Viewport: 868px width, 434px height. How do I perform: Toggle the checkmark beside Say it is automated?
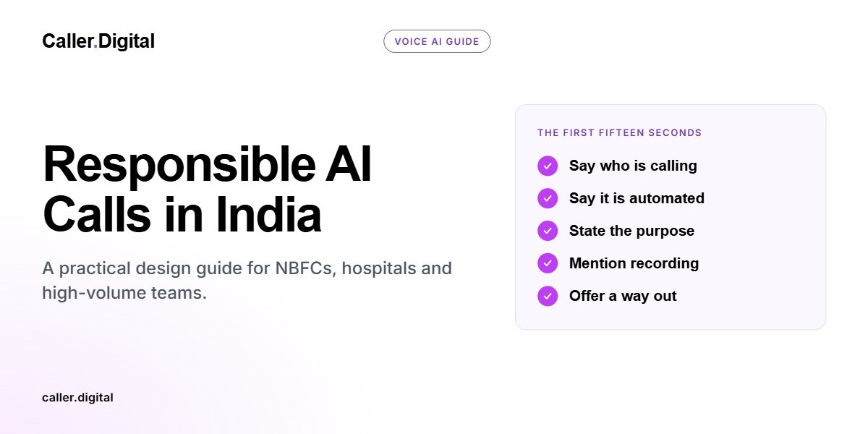pos(548,198)
